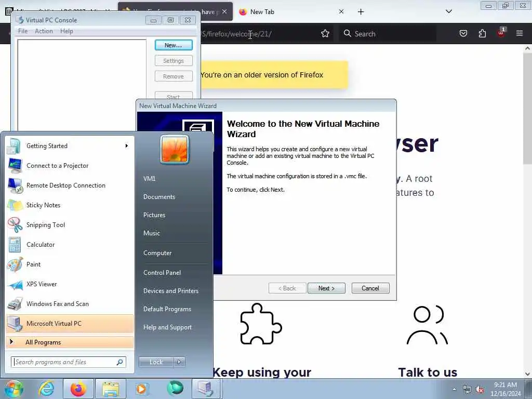The width and height of the screenshot is (532, 399).
Task: Open Firefox Pocket save icon
Action: [463, 34]
